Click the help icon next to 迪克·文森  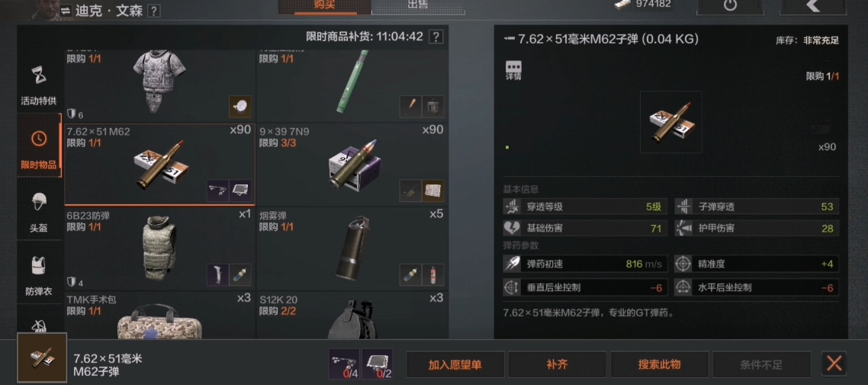coord(154,11)
